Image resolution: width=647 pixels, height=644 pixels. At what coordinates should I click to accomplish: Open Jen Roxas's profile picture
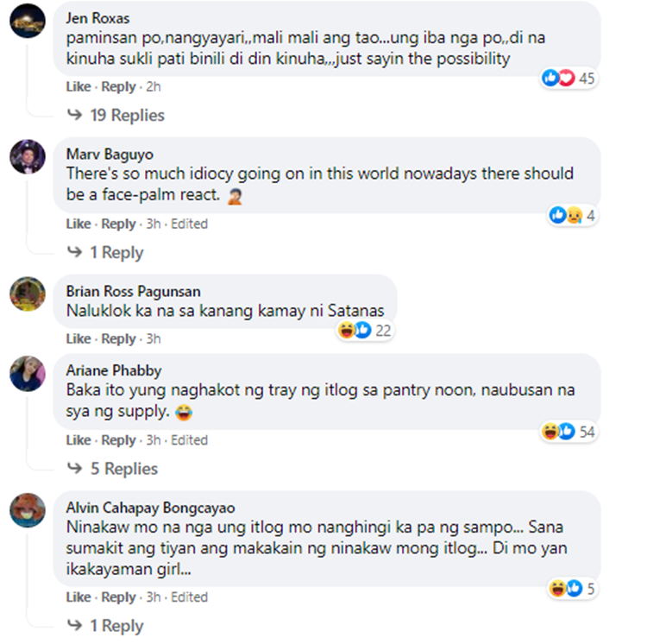tap(28, 21)
